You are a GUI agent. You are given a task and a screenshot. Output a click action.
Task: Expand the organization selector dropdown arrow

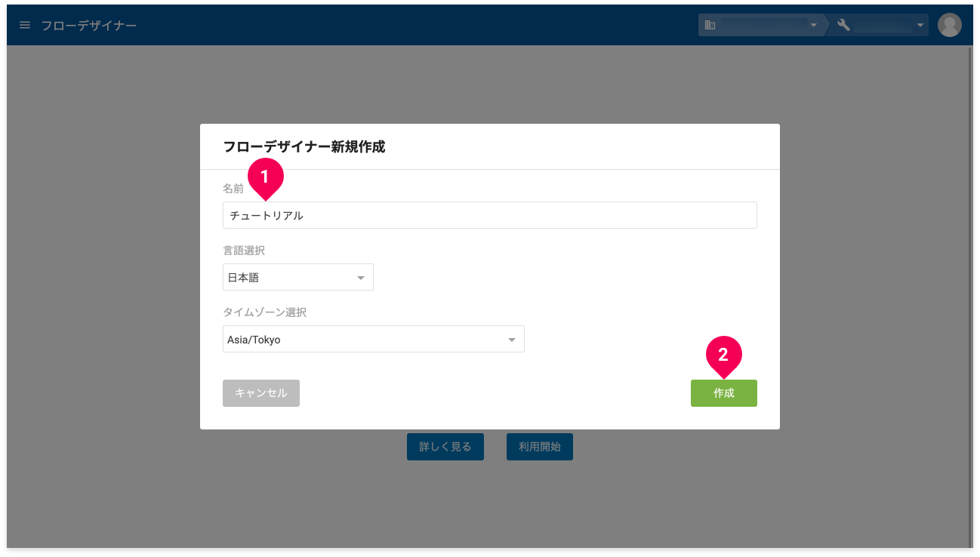(x=814, y=26)
